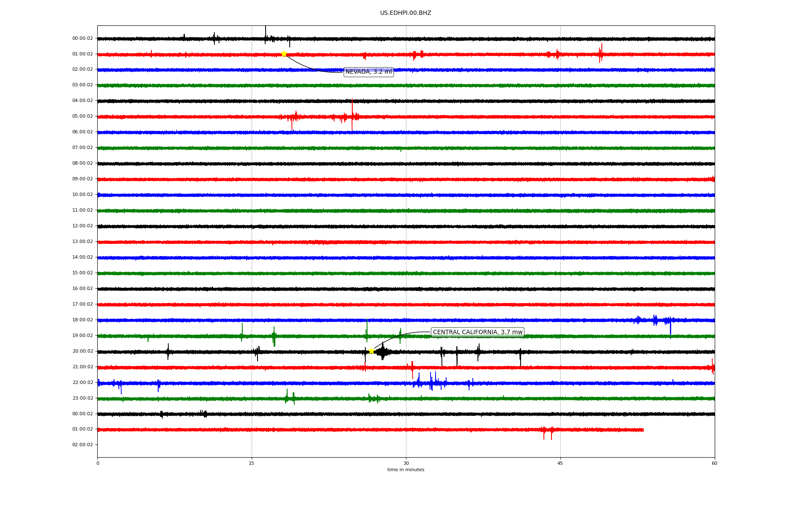Screen dimensions: 812x508
Task: Click the 20:00:02 time label
Action: 82,351
